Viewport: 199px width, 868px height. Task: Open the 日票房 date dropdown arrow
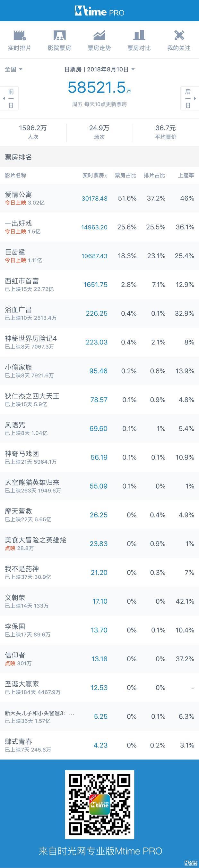point(133,69)
